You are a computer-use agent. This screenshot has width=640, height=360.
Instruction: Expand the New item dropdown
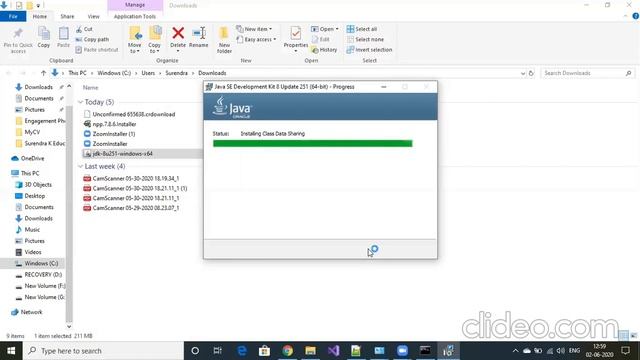click(x=254, y=29)
